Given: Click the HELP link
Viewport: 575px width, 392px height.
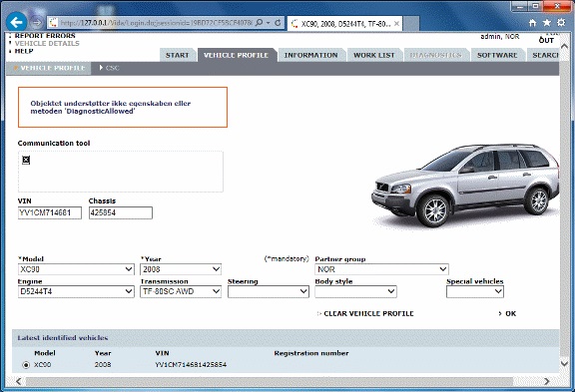Looking at the screenshot, I should pos(24,51).
